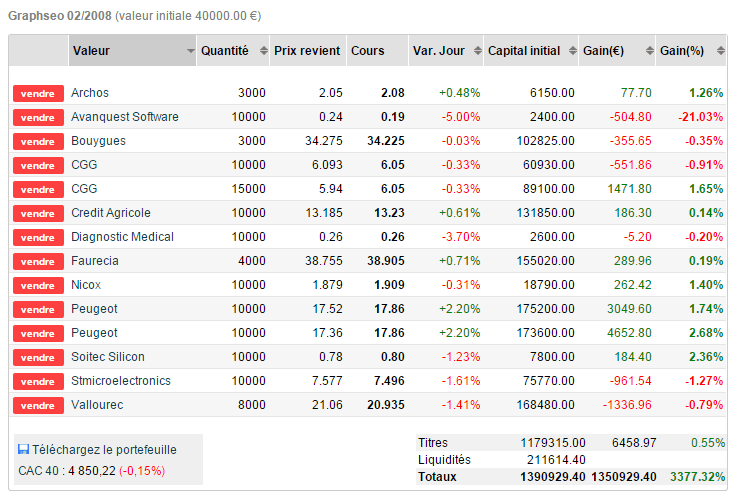The width and height of the screenshot is (734, 497).
Task: Click the sort arrows next to Capital initial
Action: coord(570,51)
